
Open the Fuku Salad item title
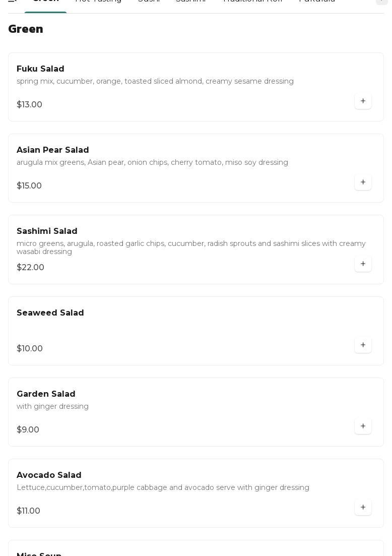pos(40,69)
